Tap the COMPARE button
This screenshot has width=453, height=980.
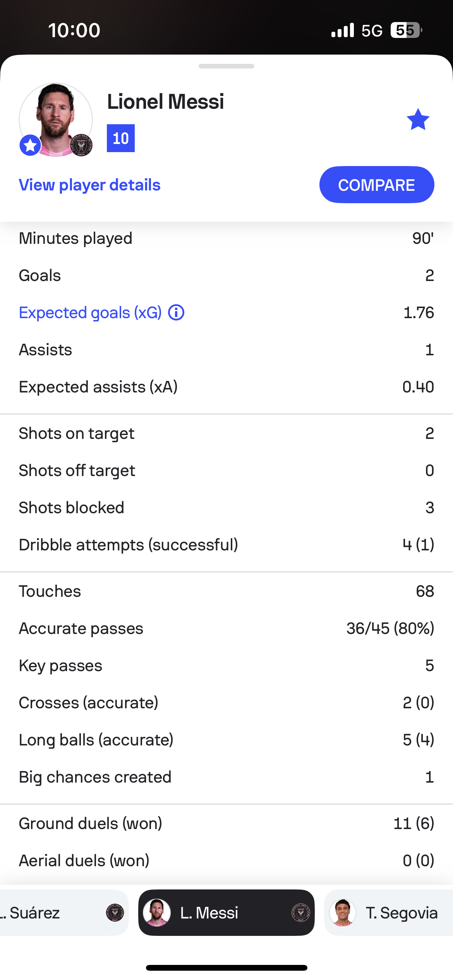point(377,185)
